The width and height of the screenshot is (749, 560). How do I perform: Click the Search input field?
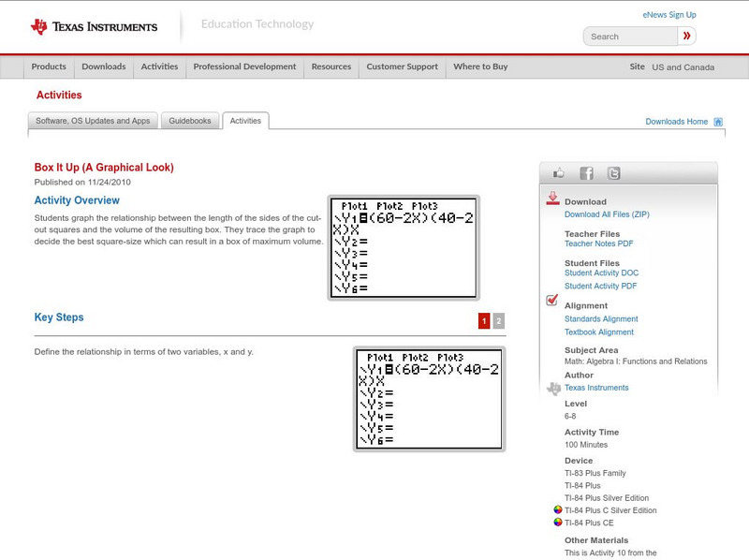click(x=629, y=37)
